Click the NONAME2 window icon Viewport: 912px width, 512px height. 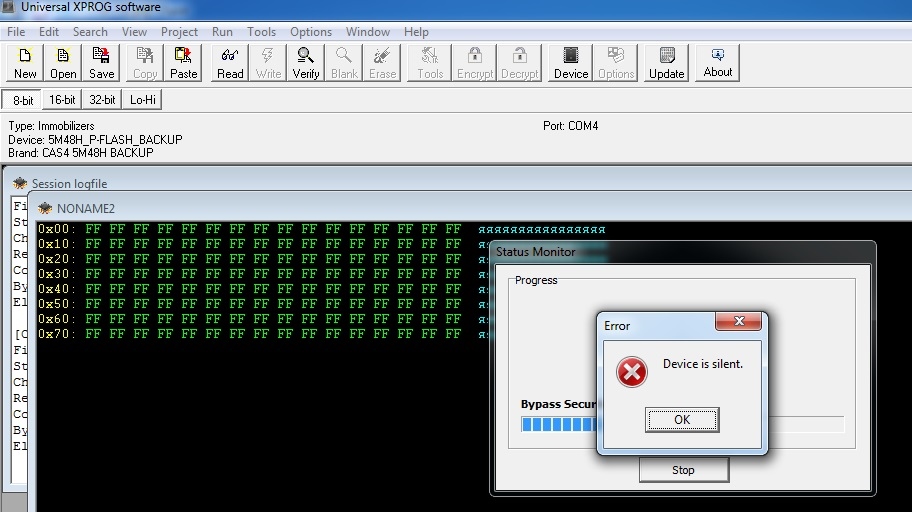(x=45, y=208)
